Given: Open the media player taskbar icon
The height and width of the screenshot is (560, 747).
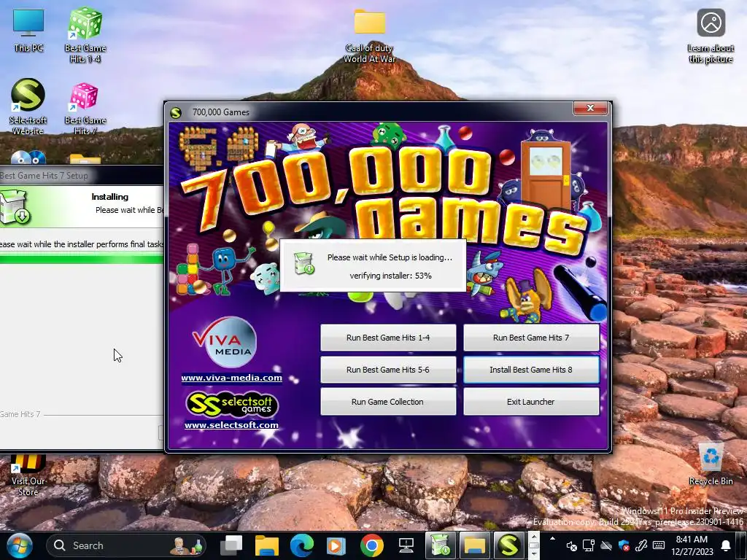Looking at the screenshot, I should (336, 545).
